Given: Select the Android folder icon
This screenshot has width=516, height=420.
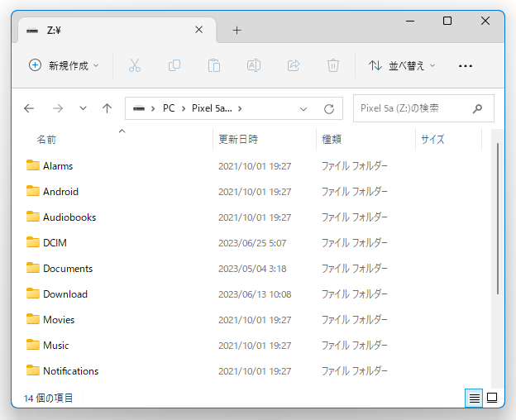Looking at the screenshot, I should coord(33,191).
